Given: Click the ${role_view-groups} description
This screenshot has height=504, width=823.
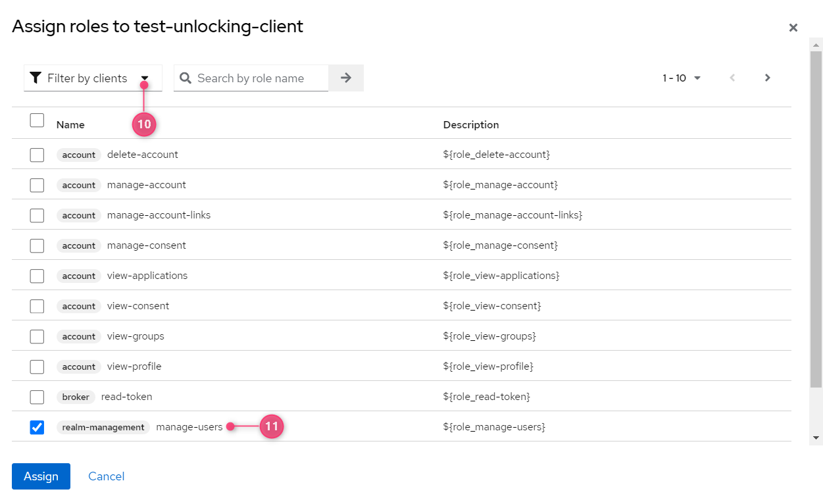Looking at the screenshot, I should pos(490,336).
